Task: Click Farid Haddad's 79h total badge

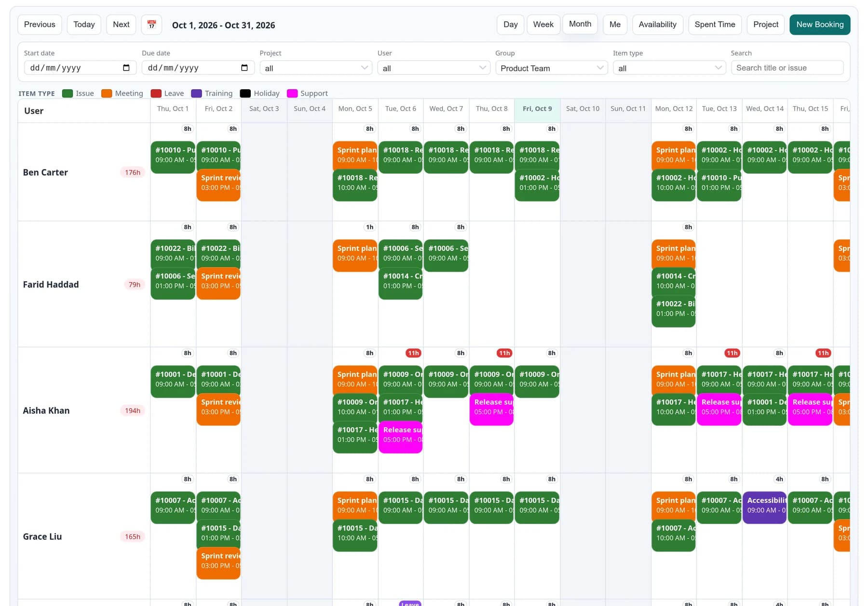Action: pos(135,285)
